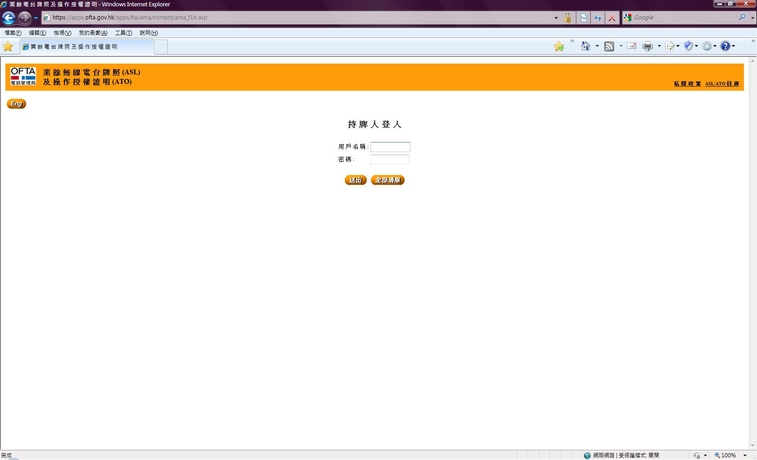757x460 pixels.
Task: Open the 工具(T) menu
Action: click(x=123, y=33)
